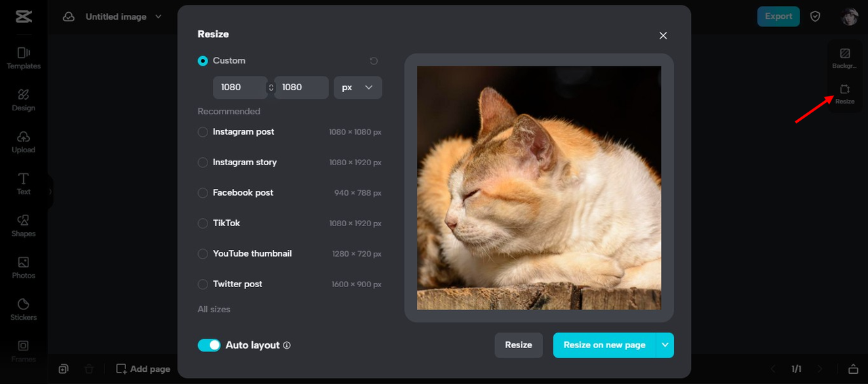Click the cat preview image
The image size is (868, 384).
[539, 188]
